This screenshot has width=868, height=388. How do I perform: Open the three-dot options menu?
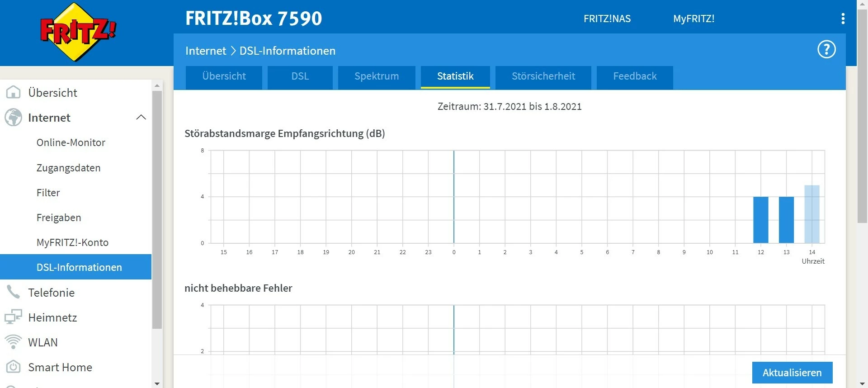pos(843,19)
